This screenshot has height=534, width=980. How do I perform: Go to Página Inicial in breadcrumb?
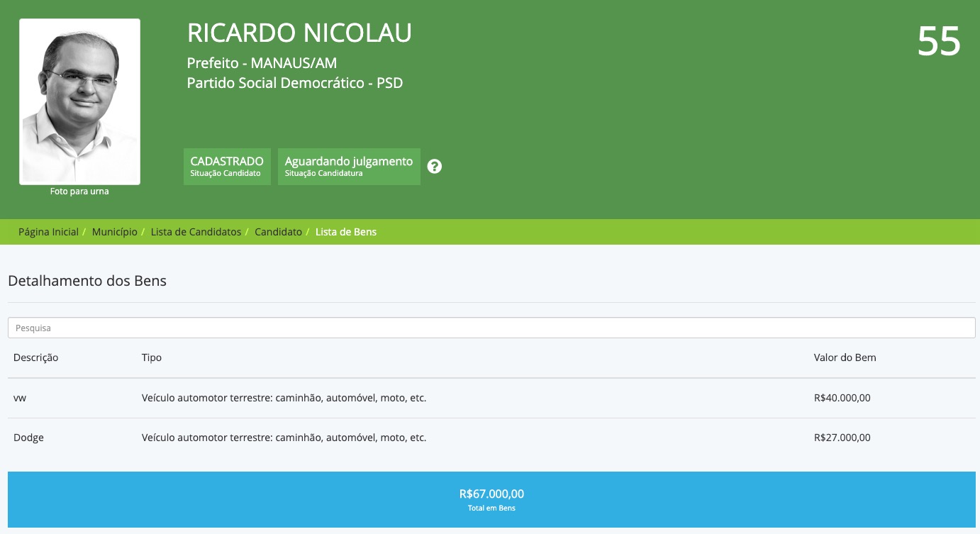48,232
